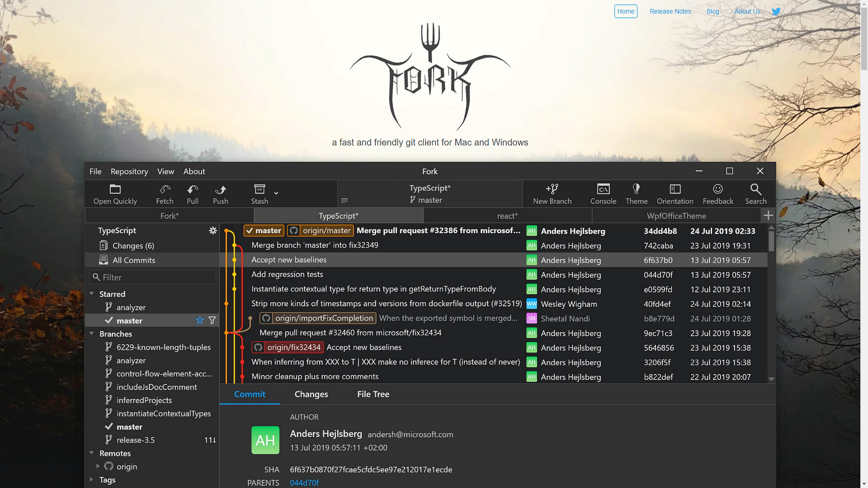This screenshot has width=868, height=488.
Task: Click the branch Filter input field
Action: pyautogui.click(x=152, y=277)
